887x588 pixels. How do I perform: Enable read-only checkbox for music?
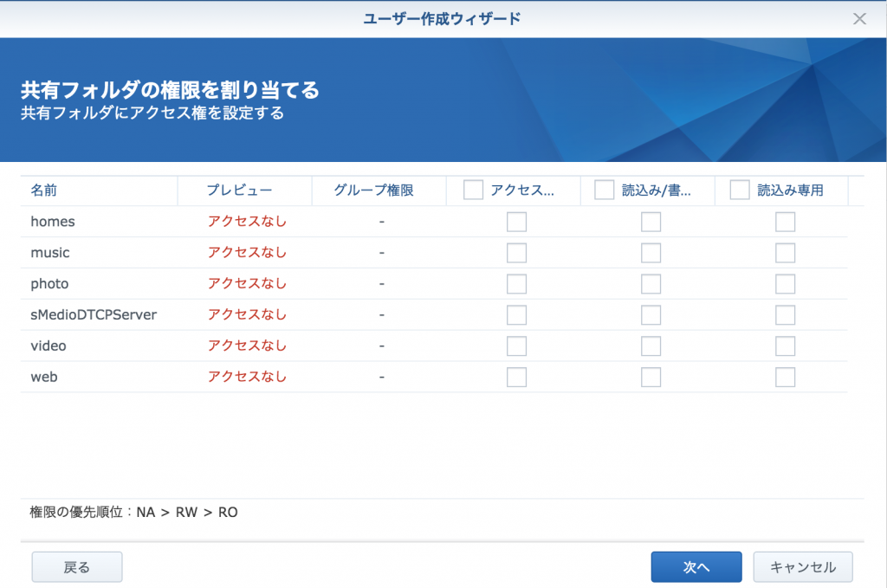pos(785,253)
